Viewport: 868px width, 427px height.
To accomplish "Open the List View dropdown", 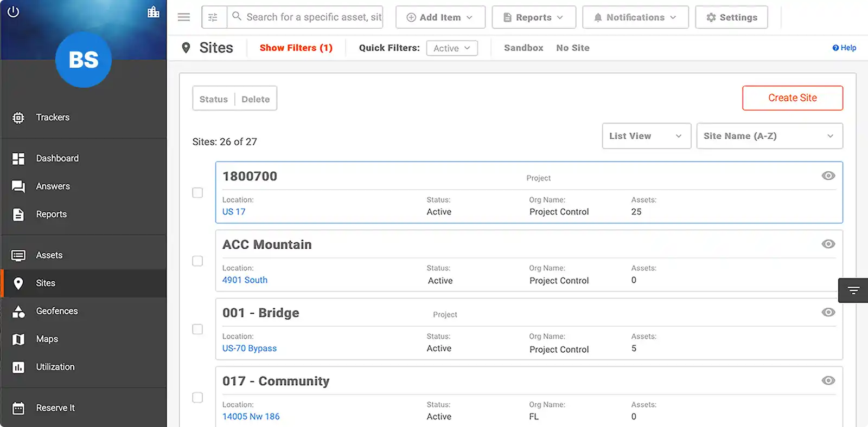I will (x=646, y=136).
